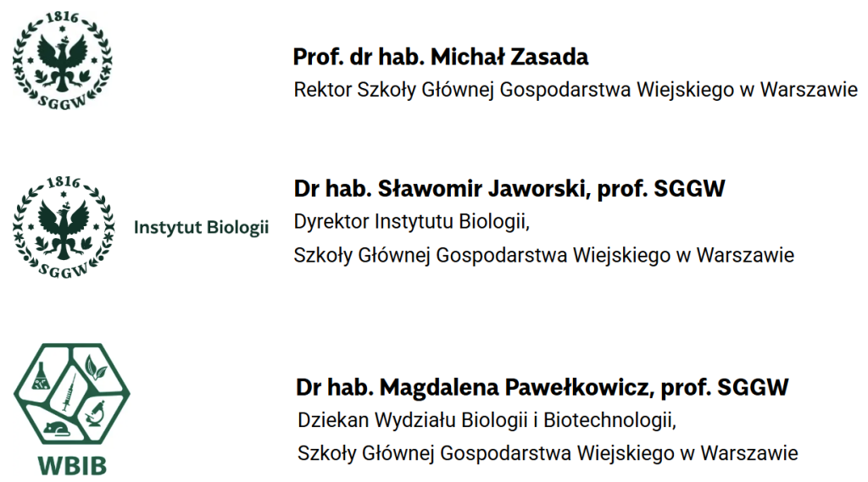The width and height of the screenshot is (868, 482).
Task: Click Dziekan Wydziału Biologii i Biotechnologii line
Action: [x=488, y=420]
